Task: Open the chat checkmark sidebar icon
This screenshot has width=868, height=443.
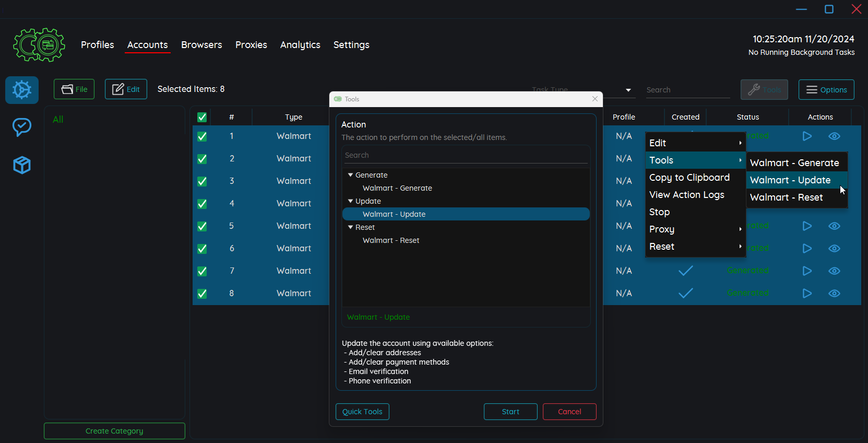Action: (22, 127)
